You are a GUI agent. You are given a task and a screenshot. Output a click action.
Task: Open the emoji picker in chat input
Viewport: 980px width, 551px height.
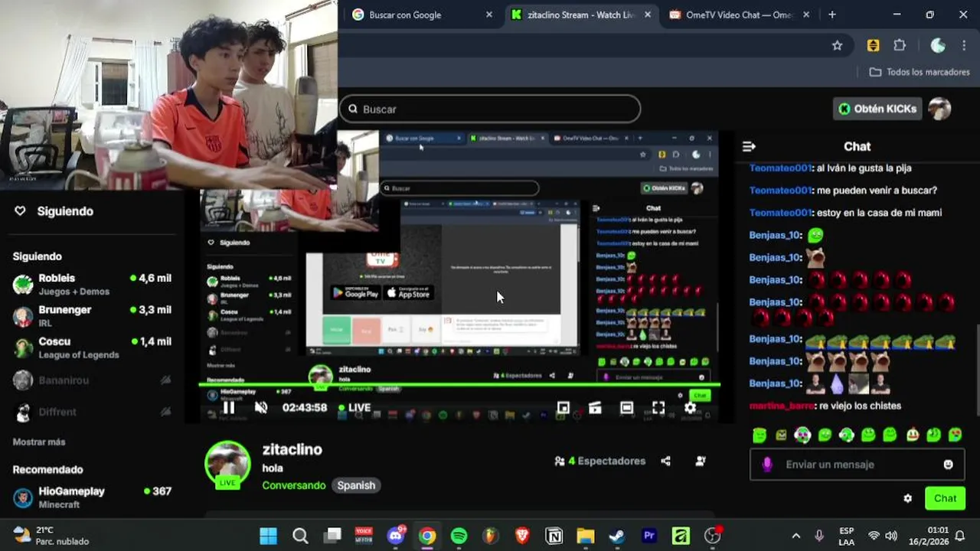948,465
